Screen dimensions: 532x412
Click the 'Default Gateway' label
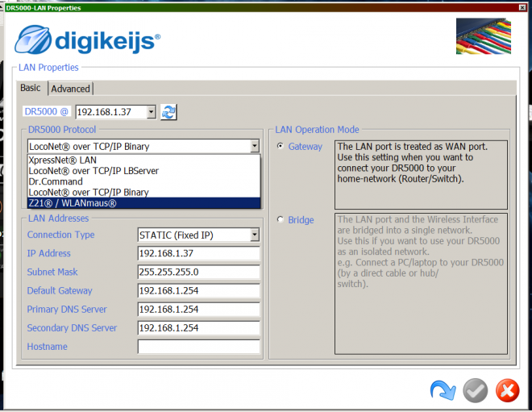pyautogui.click(x=60, y=291)
